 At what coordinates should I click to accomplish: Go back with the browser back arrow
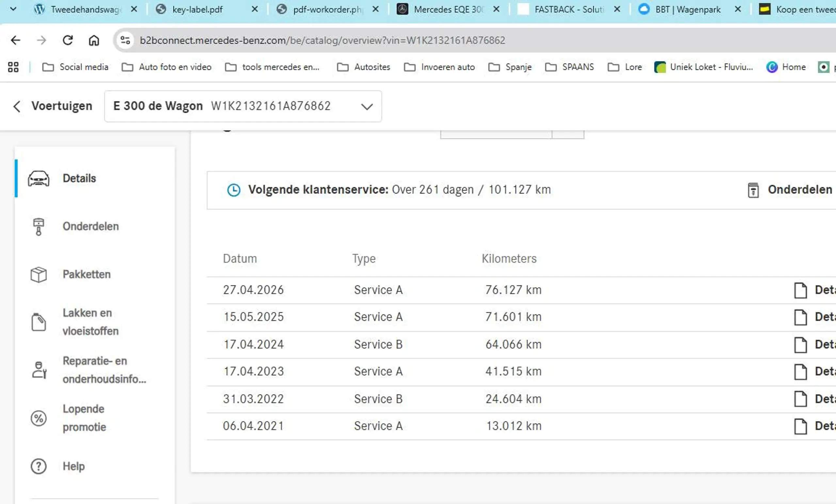[x=16, y=40]
